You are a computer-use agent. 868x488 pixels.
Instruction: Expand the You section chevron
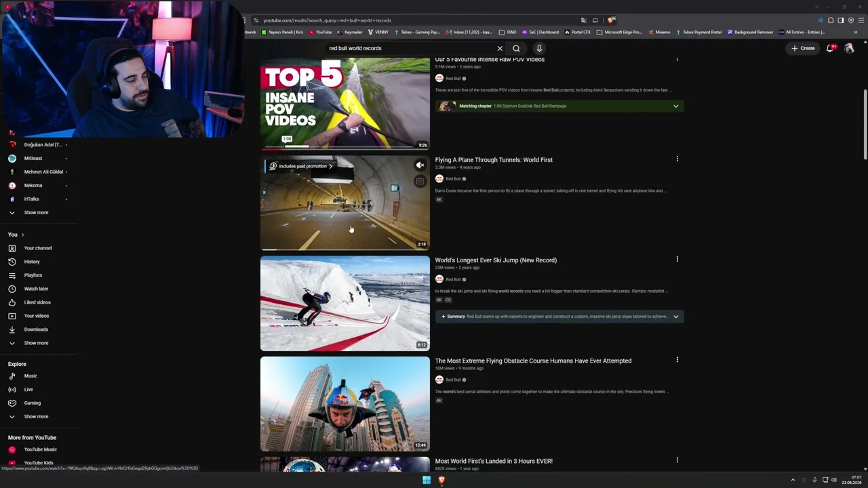click(22, 235)
